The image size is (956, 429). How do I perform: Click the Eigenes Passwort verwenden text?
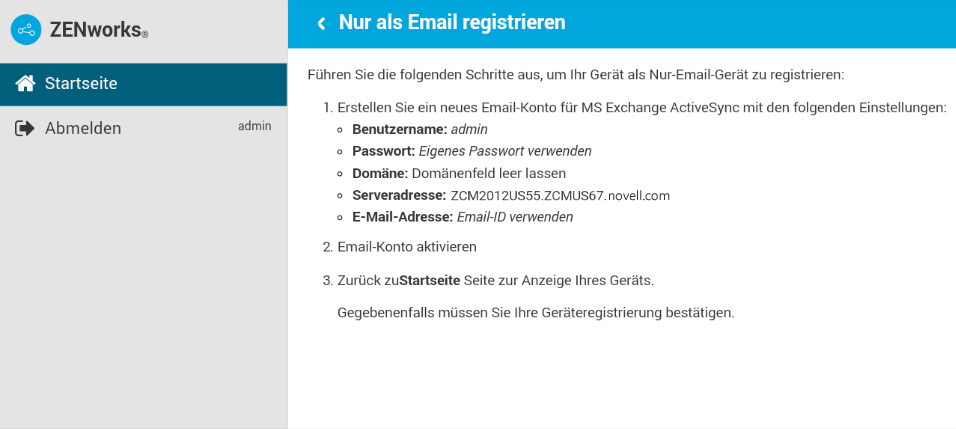519,151
